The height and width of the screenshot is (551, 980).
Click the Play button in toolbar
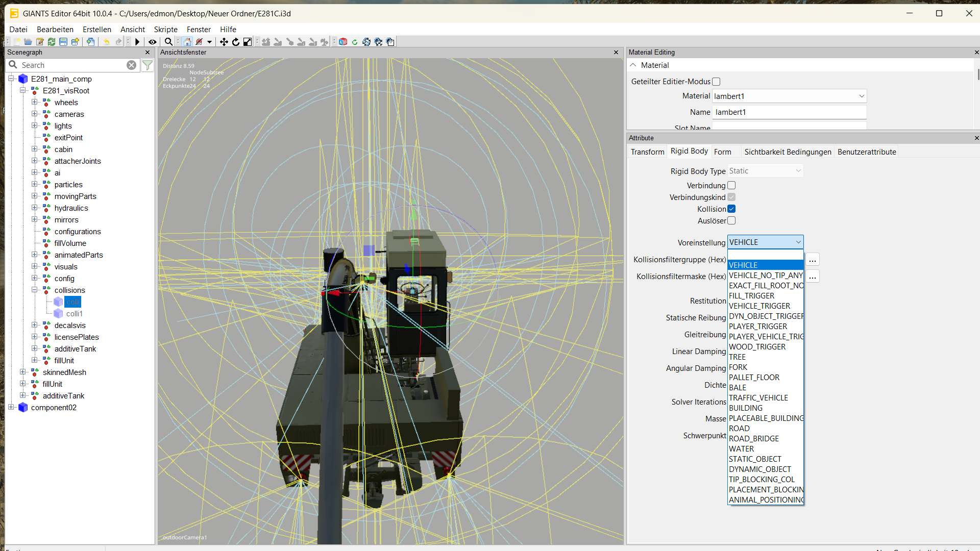click(137, 42)
